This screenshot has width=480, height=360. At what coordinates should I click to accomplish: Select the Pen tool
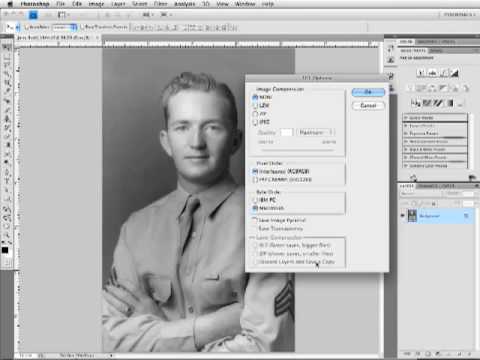[x=6, y=172]
